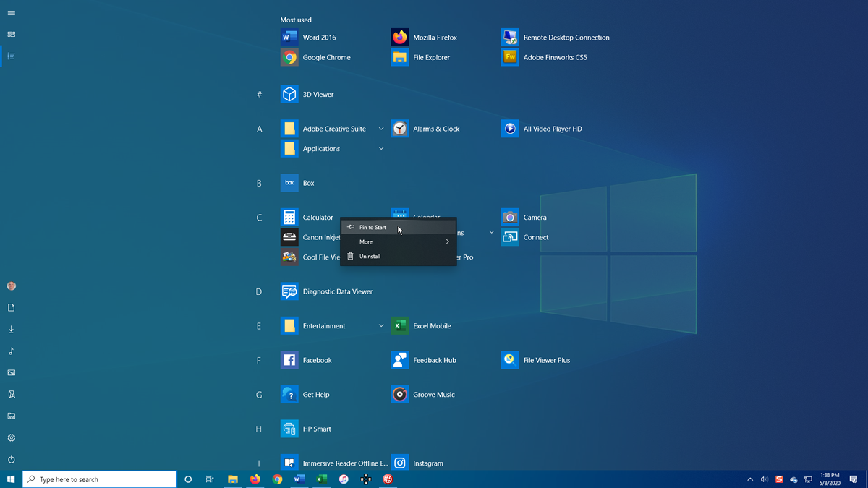Screen dimensions: 868x488
Task: Open Word 2016 from Most used
Action: click(x=309, y=38)
